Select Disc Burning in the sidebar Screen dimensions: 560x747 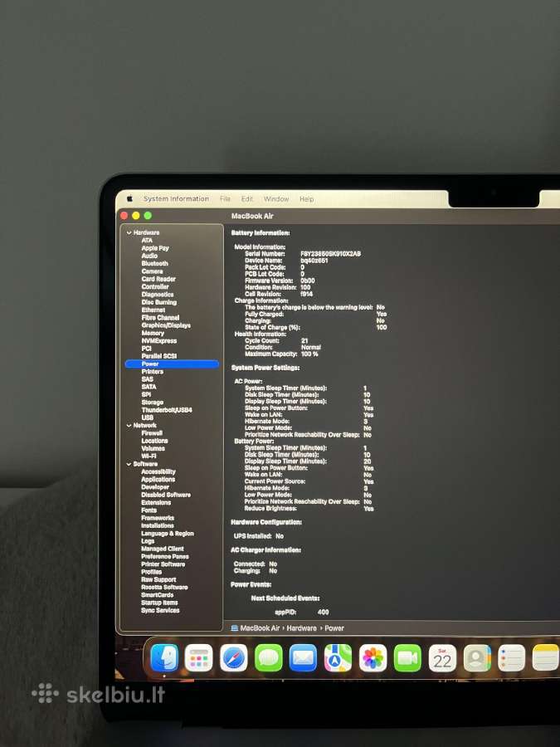click(x=159, y=302)
